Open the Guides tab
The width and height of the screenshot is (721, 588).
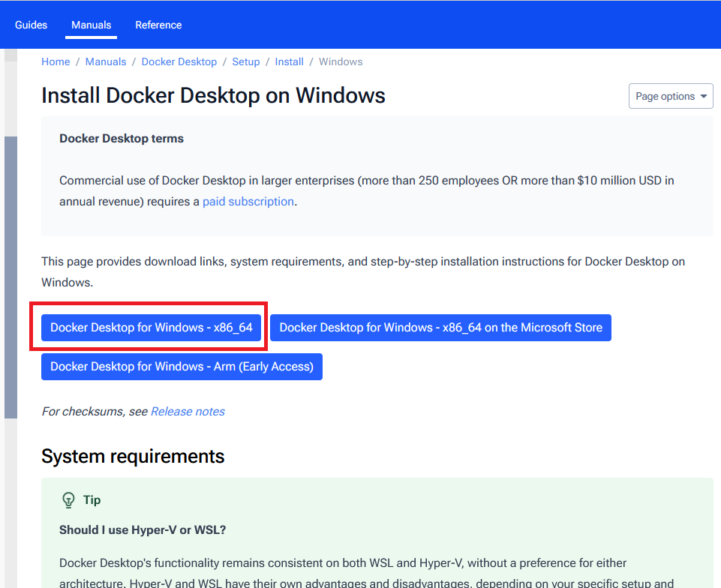pyautogui.click(x=31, y=25)
